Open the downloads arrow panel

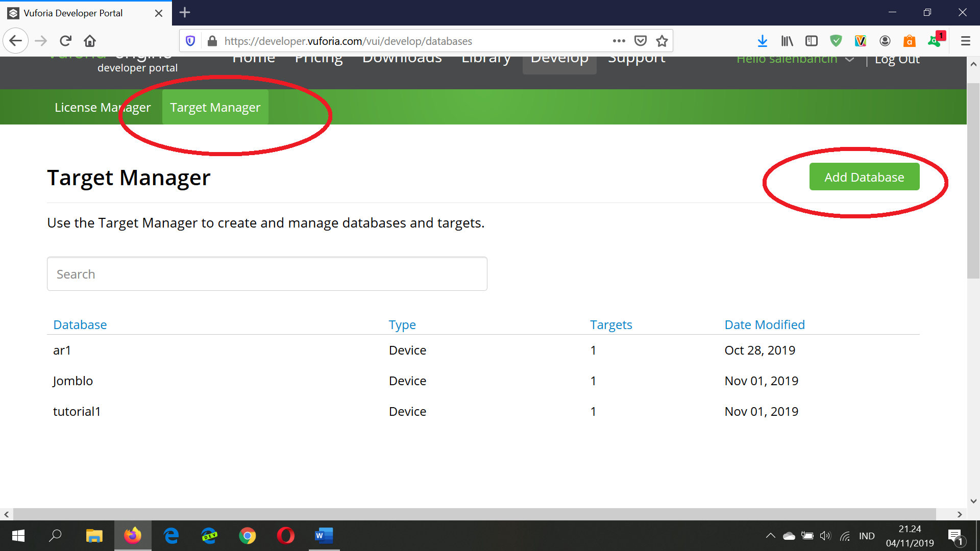(x=763, y=41)
